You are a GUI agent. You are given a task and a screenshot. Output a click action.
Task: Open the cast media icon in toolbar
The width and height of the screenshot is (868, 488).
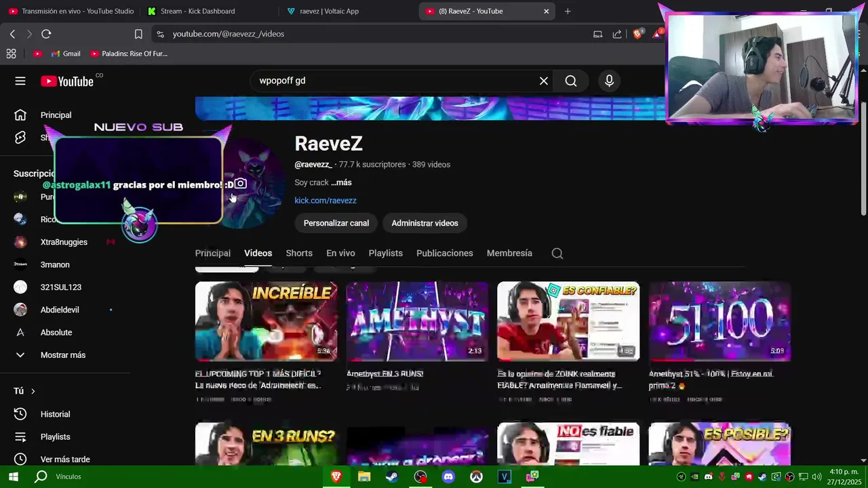(x=597, y=34)
